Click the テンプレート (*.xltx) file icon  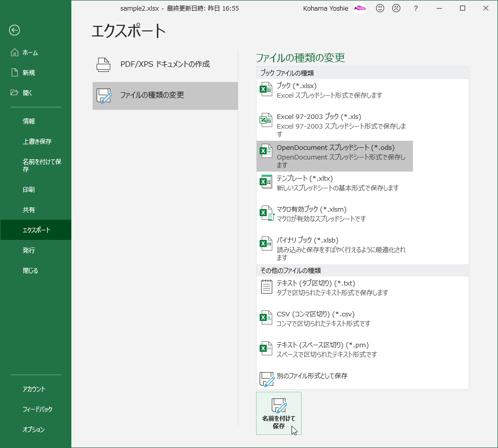point(266,182)
